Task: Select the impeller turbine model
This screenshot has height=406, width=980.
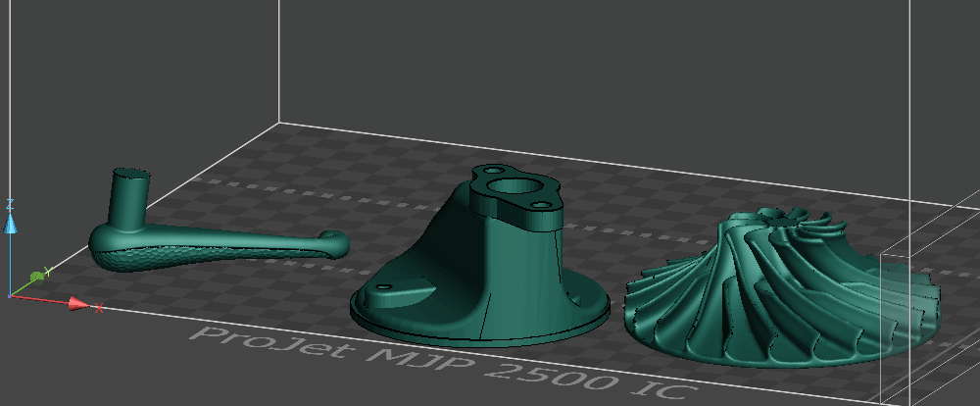Action: point(784,287)
